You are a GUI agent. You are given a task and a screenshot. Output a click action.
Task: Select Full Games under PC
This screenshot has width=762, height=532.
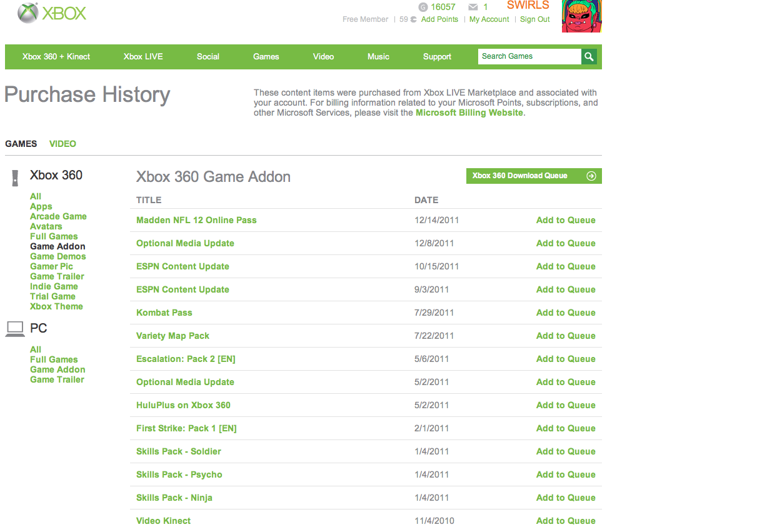click(54, 359)
